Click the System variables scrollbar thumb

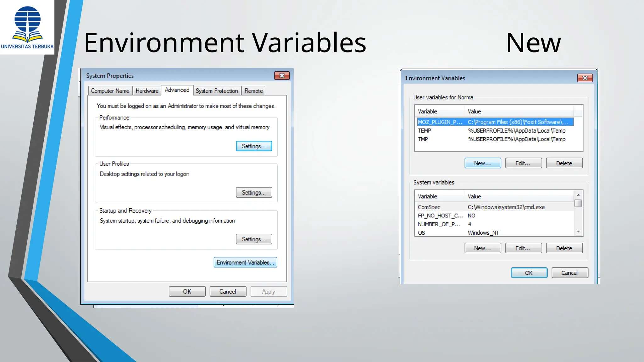point(578,203)
